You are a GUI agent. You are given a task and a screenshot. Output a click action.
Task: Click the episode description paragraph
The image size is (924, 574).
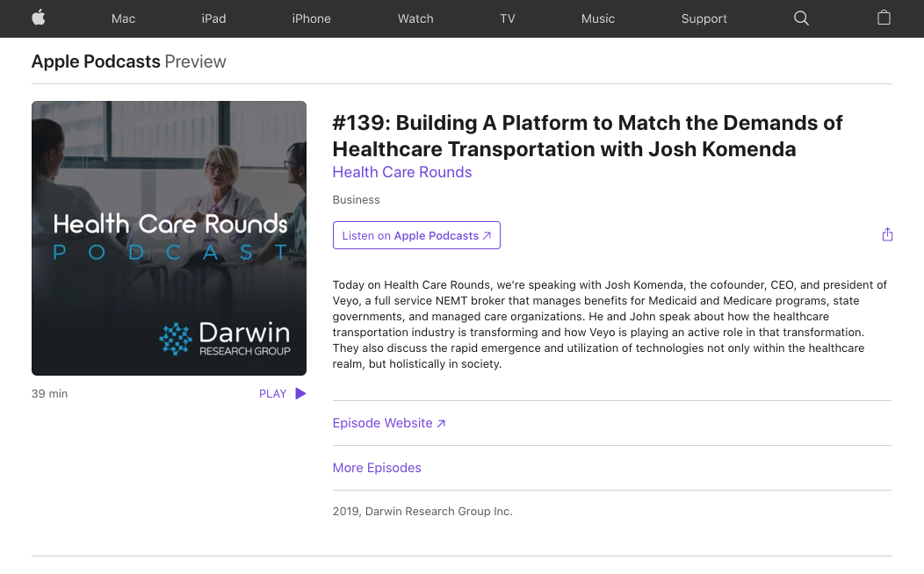[x=610, y=325]
